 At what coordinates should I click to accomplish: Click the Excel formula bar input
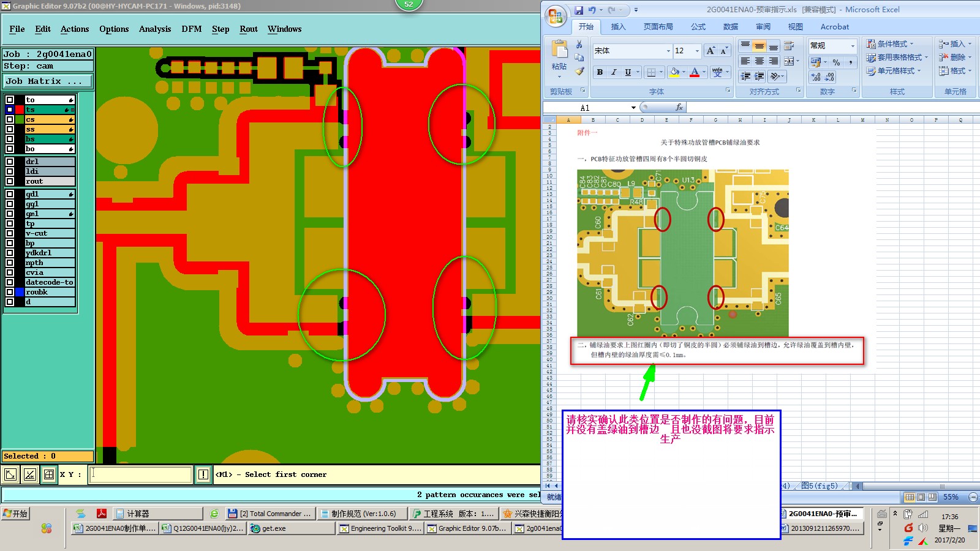pyautogui.click(x=832, y=108)
